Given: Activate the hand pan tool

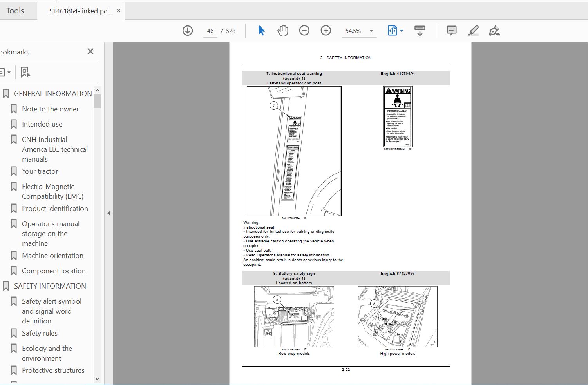Looking at the screenshot, I should point(283,31).
